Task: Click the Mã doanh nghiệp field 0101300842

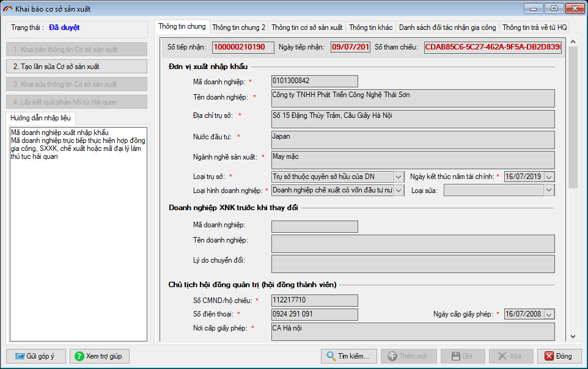Action: click(x=315, y=81)
